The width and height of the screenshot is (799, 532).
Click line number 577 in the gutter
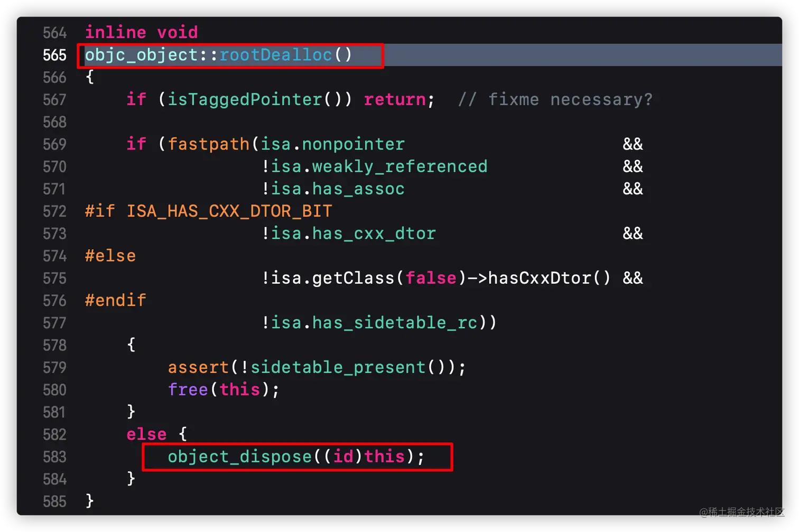[54, 322]
